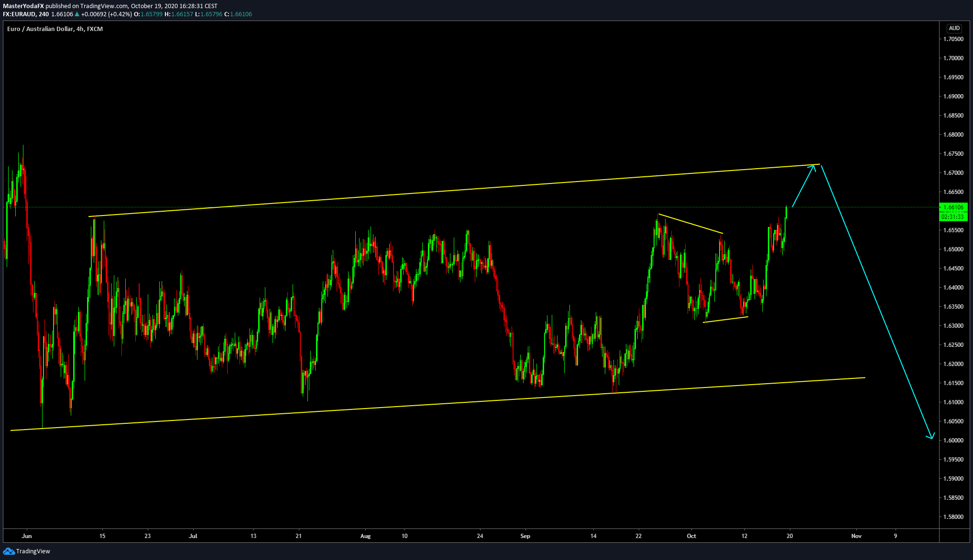Click the current price label 1.66106
Screen dimensions: 973x560
[x=953, y=207]
